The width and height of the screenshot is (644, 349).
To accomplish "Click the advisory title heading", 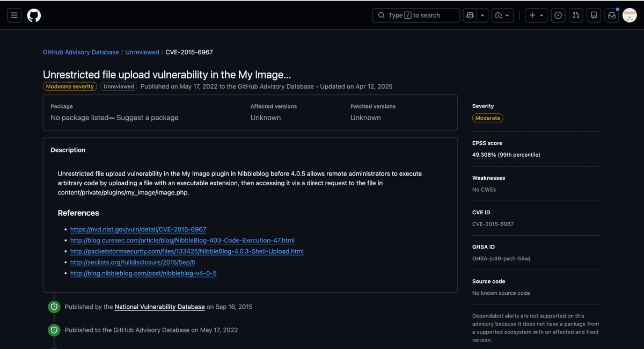I will tap(167, 75).
